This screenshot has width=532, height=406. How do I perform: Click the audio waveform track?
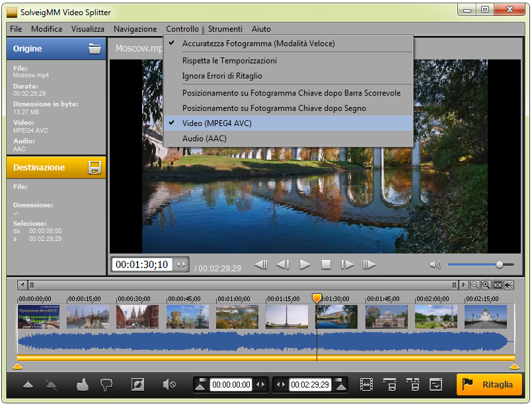click(x=266, y=341)
